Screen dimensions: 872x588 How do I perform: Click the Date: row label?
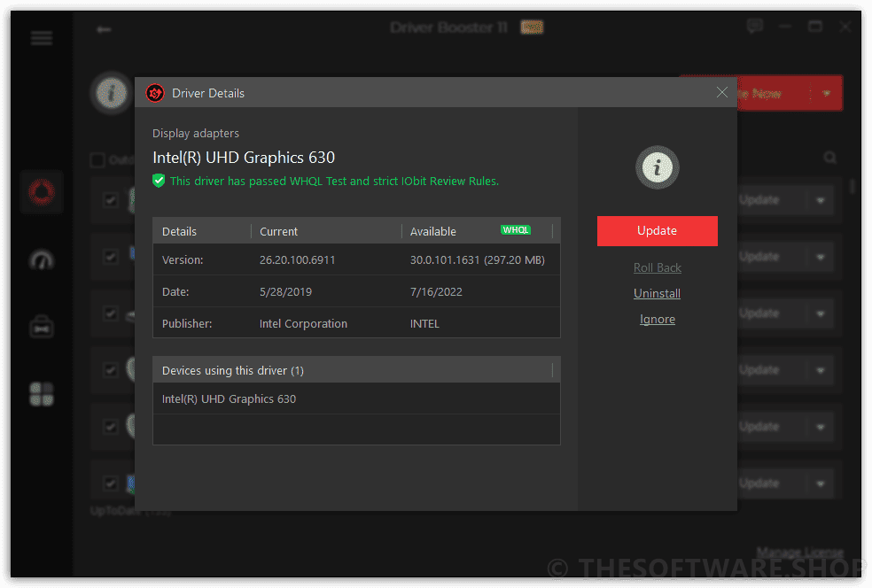click(x=175, y=291)
